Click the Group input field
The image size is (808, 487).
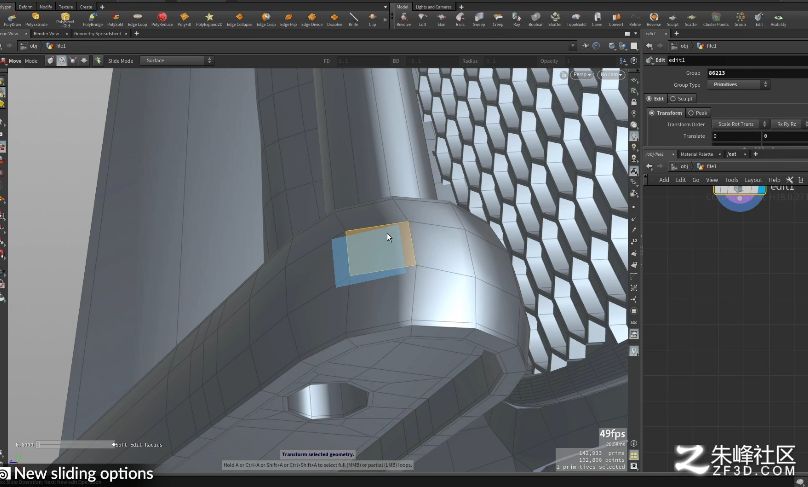[757, 73]
